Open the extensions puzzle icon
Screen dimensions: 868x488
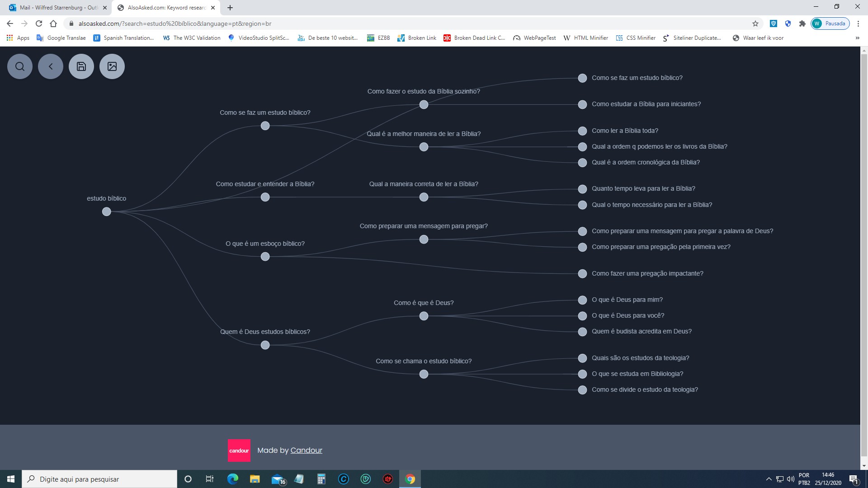pyautogui.click(x=802, y=23)
